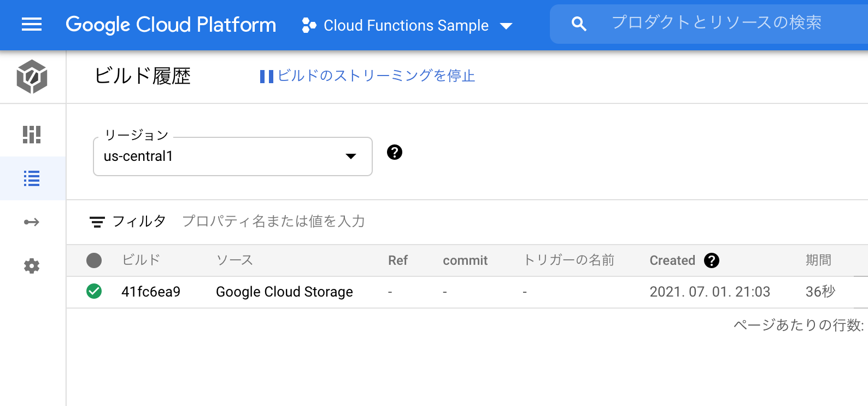Screen dimensions: 868x406
Task: Click the filter lines icon
Action: click(x=97, y=222)
